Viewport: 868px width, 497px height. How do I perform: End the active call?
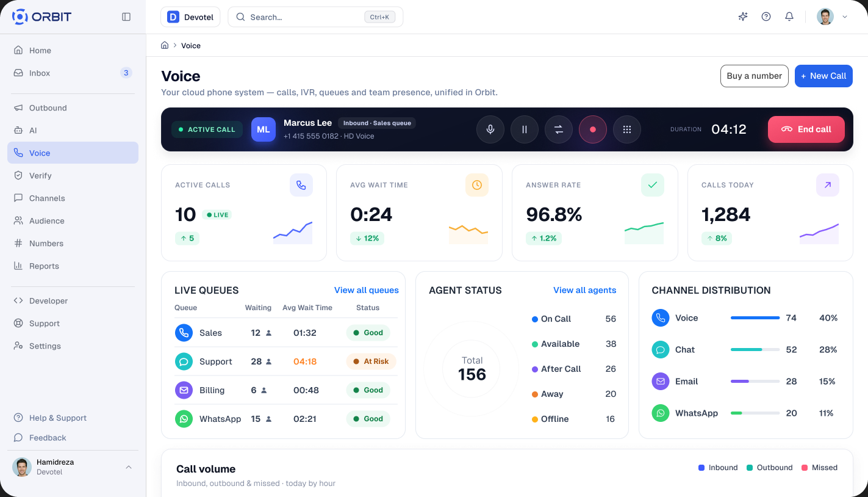(806, 129)
